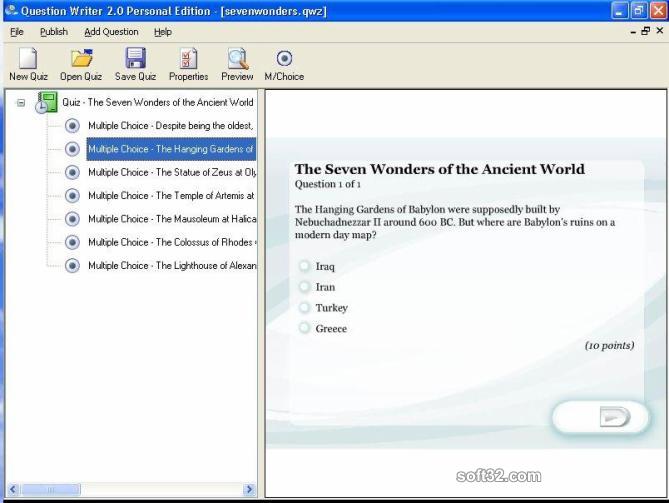
Task: Click the icon beside 'Despite being the oldest'
Action: pyautogui.click(x=72, y=126)
